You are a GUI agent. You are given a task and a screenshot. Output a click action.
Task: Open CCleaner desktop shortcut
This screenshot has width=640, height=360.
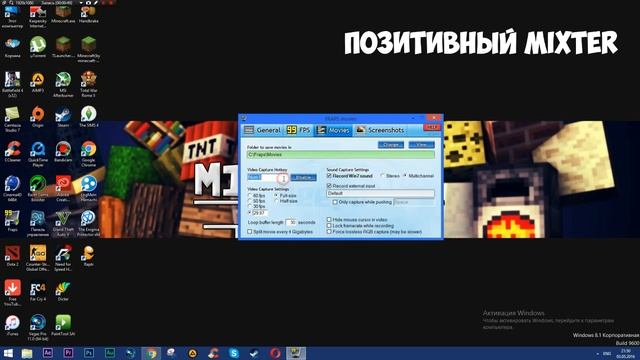click(x=12, y=152)
